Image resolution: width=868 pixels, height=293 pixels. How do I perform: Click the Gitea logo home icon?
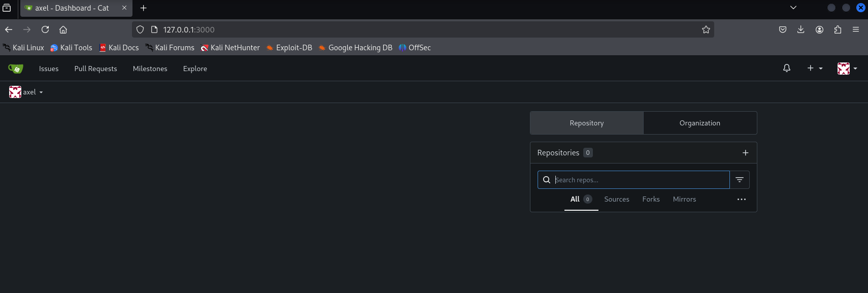(16, 69)
